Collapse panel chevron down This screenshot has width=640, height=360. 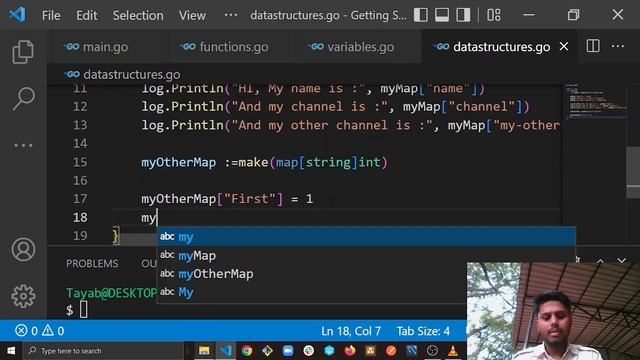click(x=622, y=260)
